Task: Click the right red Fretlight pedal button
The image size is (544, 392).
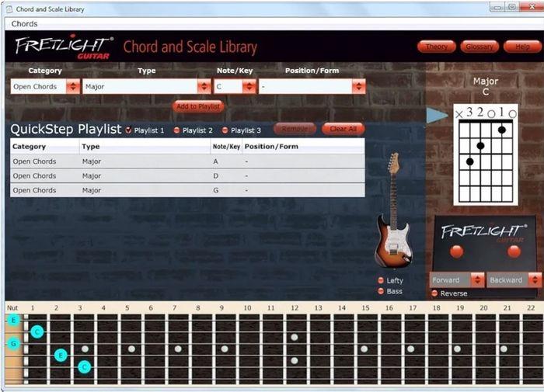Action: click(514, 252)
